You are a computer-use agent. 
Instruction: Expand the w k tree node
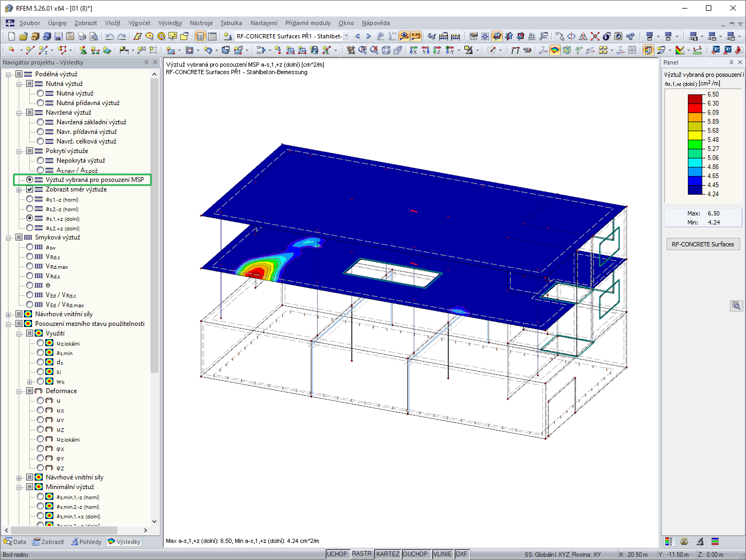(30, 381)
